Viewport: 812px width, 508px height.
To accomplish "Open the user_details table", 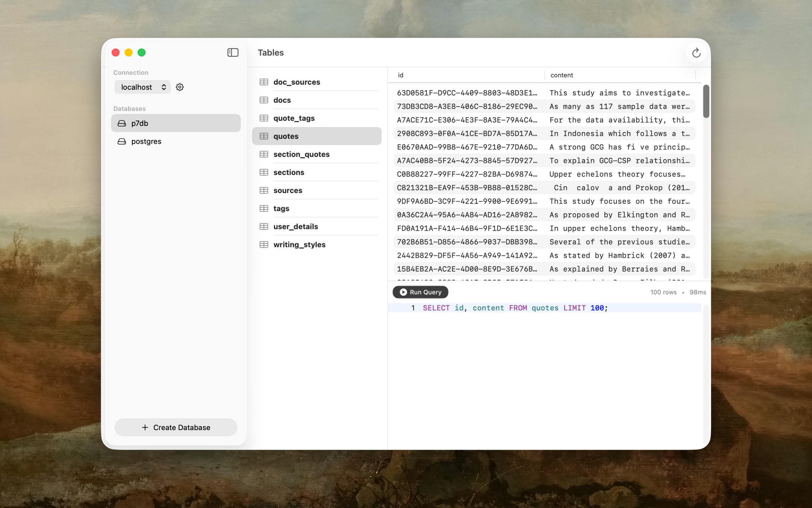I will click(295, 226).
